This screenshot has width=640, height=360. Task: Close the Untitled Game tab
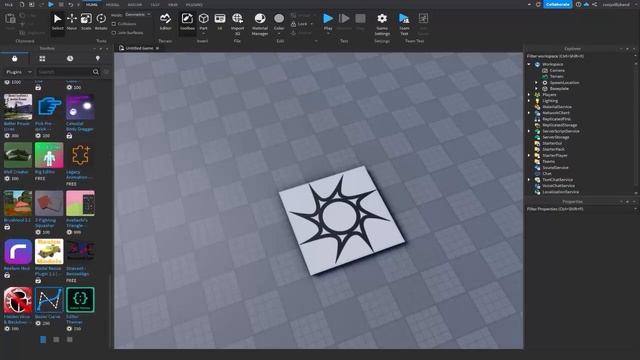click(157, 48)
